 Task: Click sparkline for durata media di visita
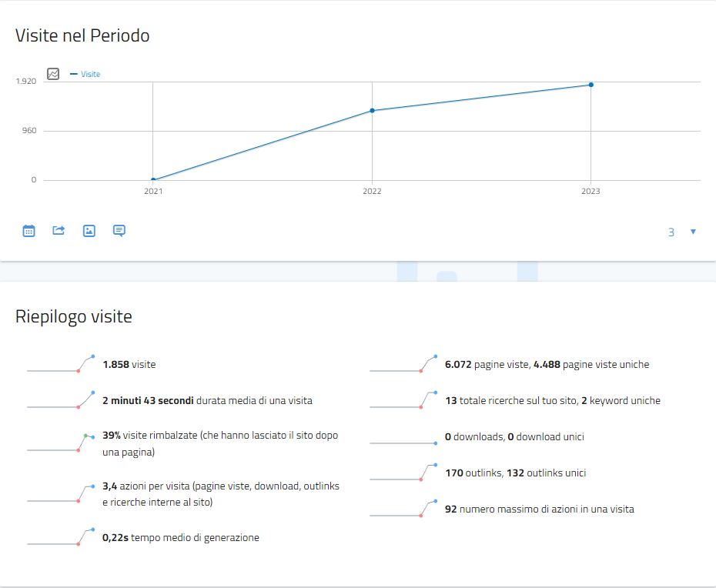61,400
